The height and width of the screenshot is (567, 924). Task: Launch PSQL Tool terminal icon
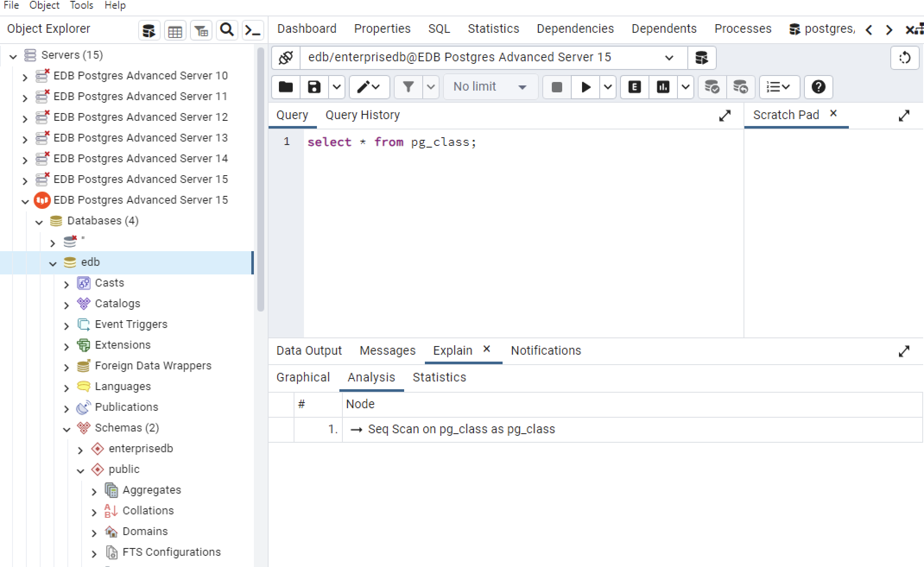coord(253,31)
